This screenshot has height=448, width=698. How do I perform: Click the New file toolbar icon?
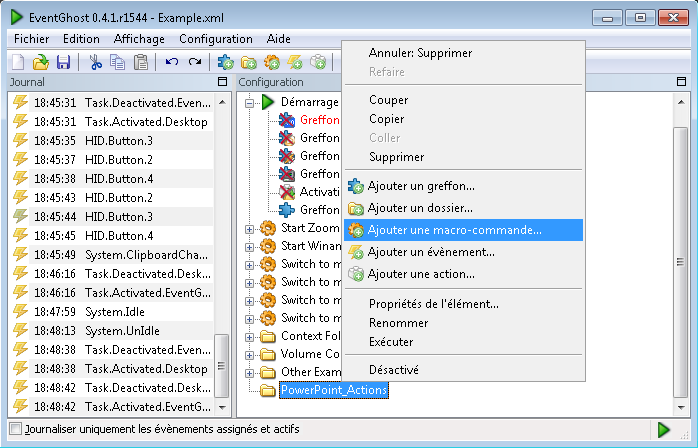[18, 62]
